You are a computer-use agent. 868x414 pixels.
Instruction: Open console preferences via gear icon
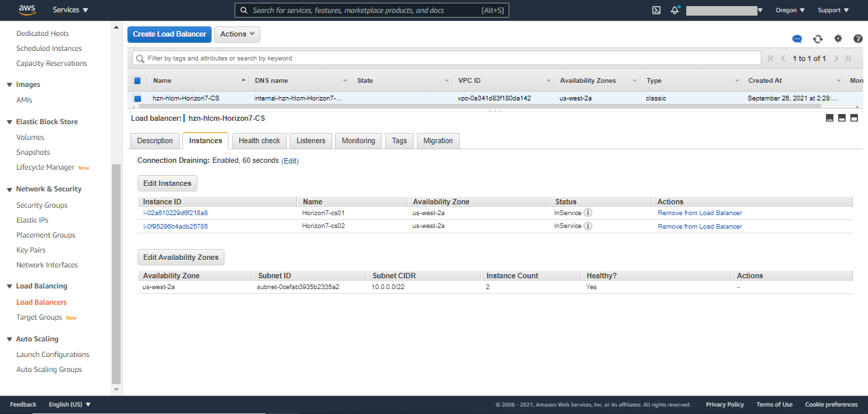coord(837,39)
